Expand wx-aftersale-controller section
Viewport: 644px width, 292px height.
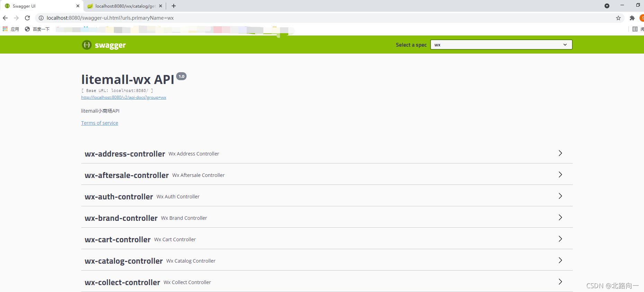tap(560, 175)
